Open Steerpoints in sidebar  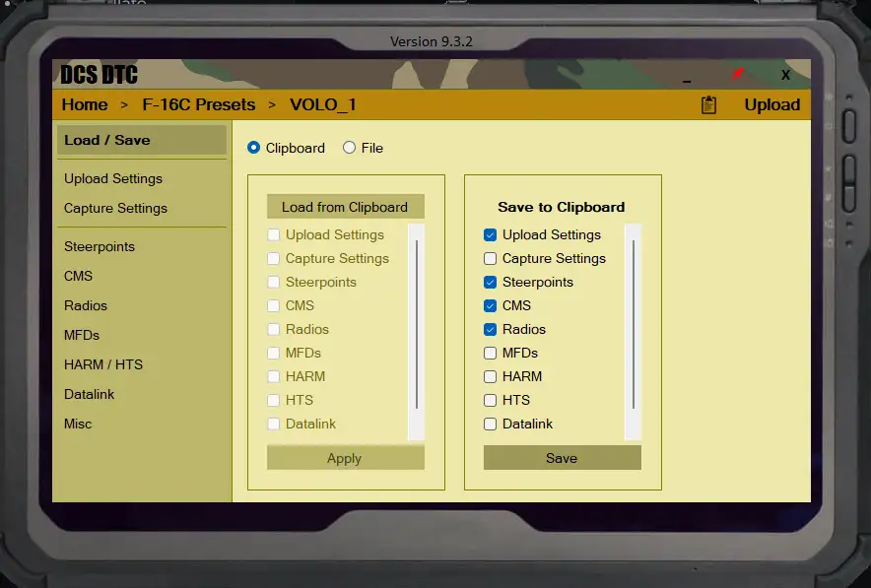(x=100, y=246)
